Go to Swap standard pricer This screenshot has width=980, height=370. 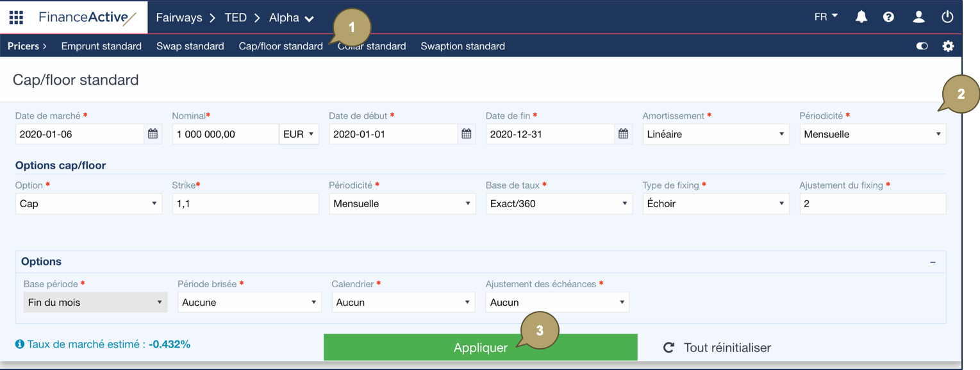click(x=190, y=46)
